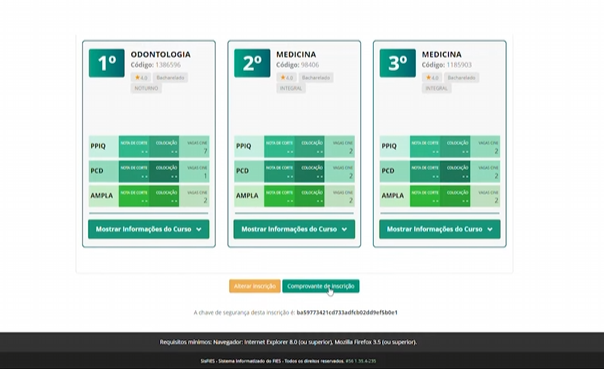Click PPIQ Colocação cell in 3º option card
The width and height of the screenshot is (604, 369).
[x=455, y=146]
